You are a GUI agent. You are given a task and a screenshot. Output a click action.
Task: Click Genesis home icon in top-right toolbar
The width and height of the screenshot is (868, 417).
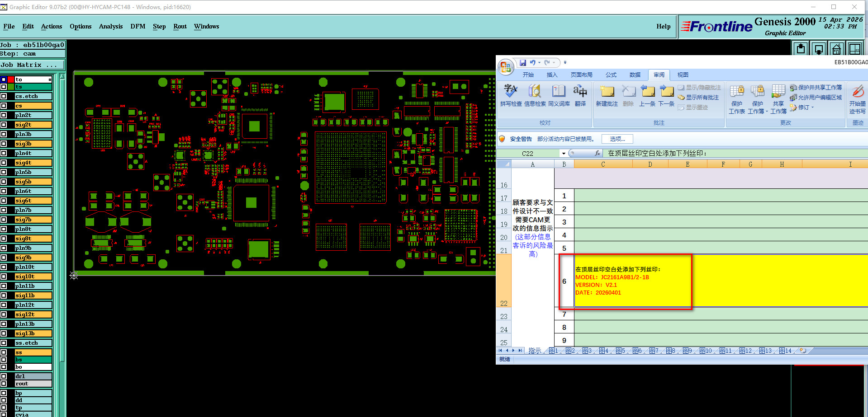[837, 48]
